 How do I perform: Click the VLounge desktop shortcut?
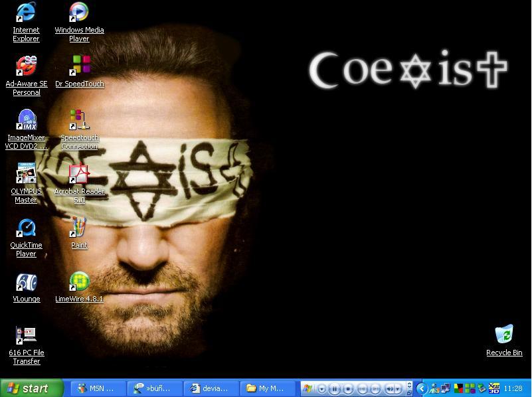coord(27,287)
